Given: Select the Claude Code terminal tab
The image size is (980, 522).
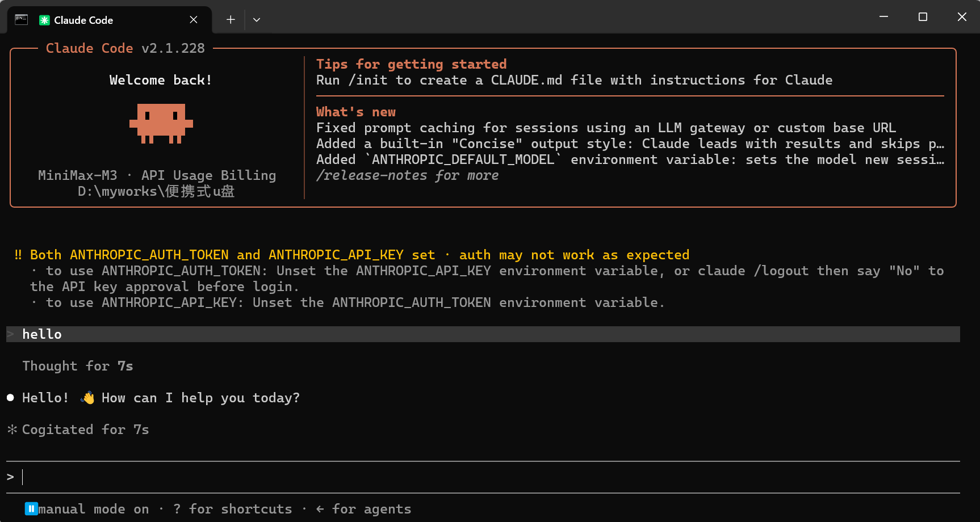Looking at the screenshot, I should pyautogui.click(x=110, y=20).
